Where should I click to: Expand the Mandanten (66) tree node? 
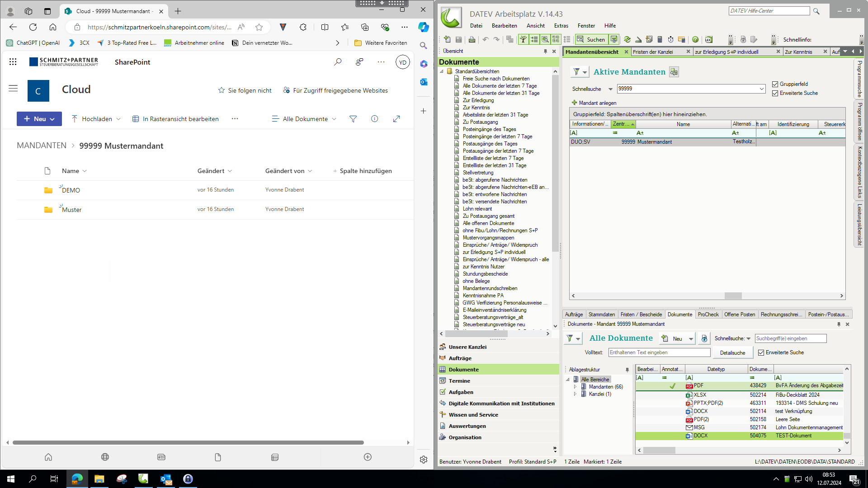[x=575, y=387]
